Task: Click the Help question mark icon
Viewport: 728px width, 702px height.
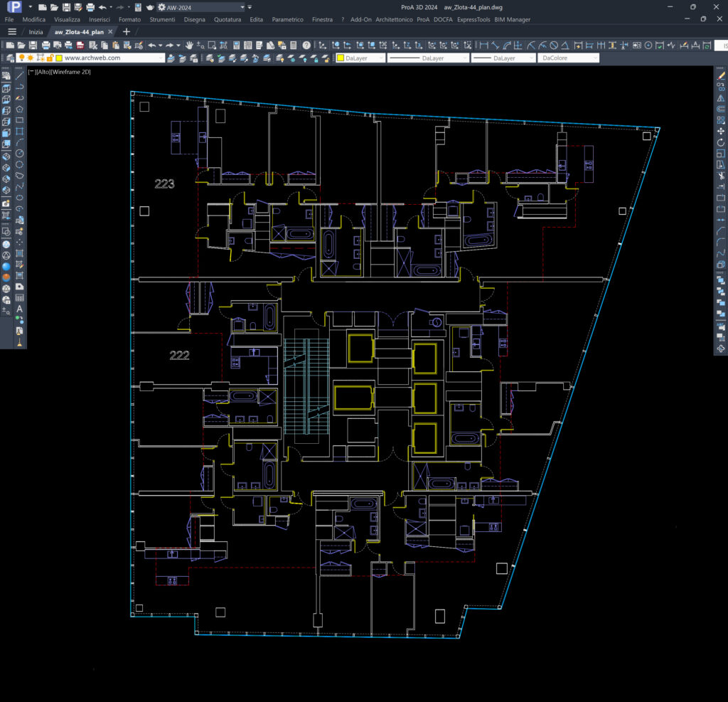Action: [306, 46]
